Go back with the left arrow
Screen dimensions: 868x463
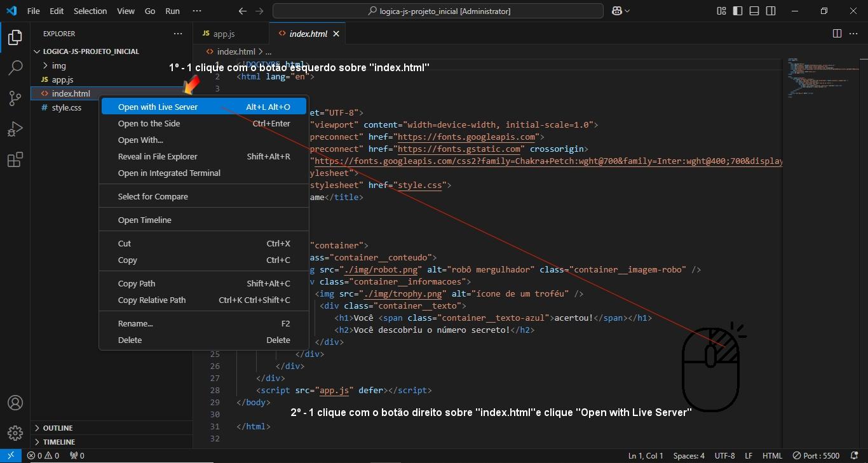pyautogui.click(x=242, y=11)
